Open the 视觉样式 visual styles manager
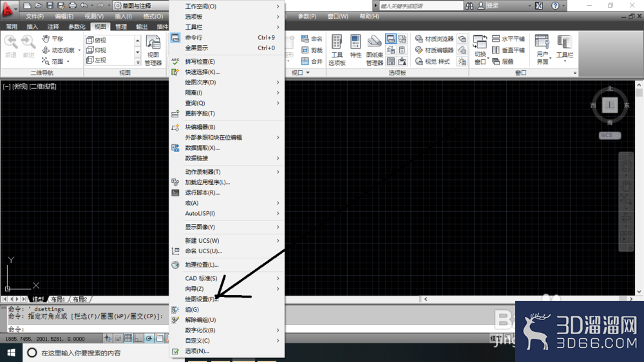 (433, 62)
